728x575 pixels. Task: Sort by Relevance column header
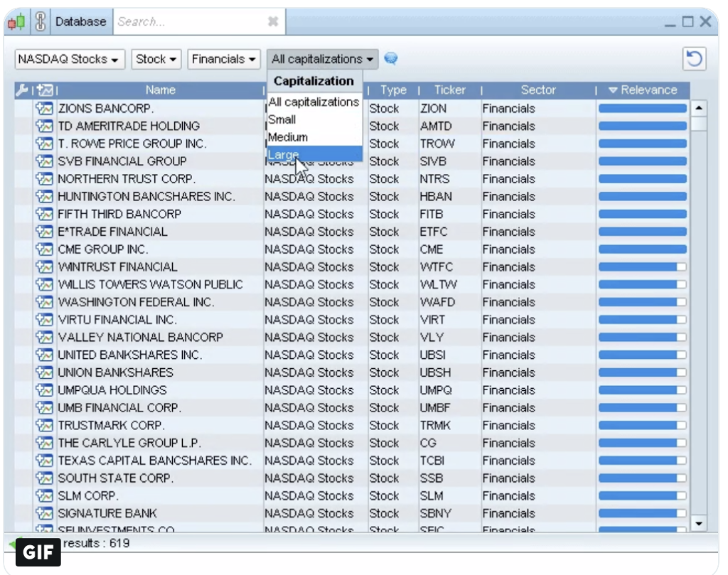point(643,90)
